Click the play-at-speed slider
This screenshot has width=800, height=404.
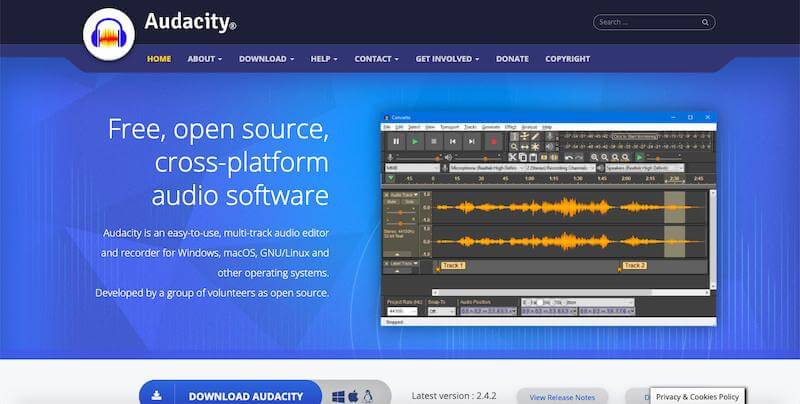663,157
